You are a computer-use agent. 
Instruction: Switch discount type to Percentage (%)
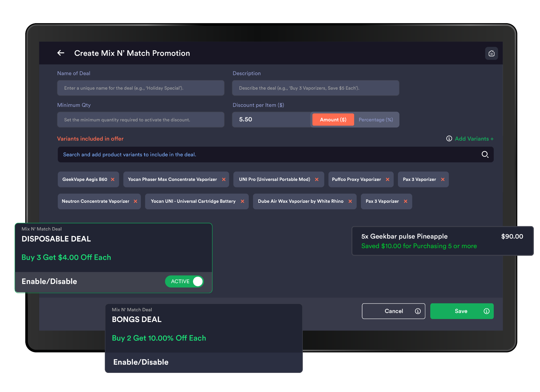375,120
